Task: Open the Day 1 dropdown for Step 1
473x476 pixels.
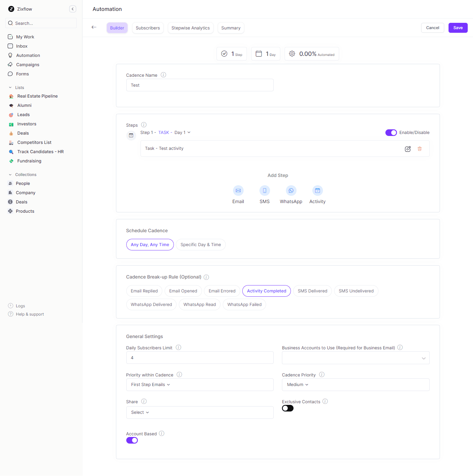Action: (182, 132)
